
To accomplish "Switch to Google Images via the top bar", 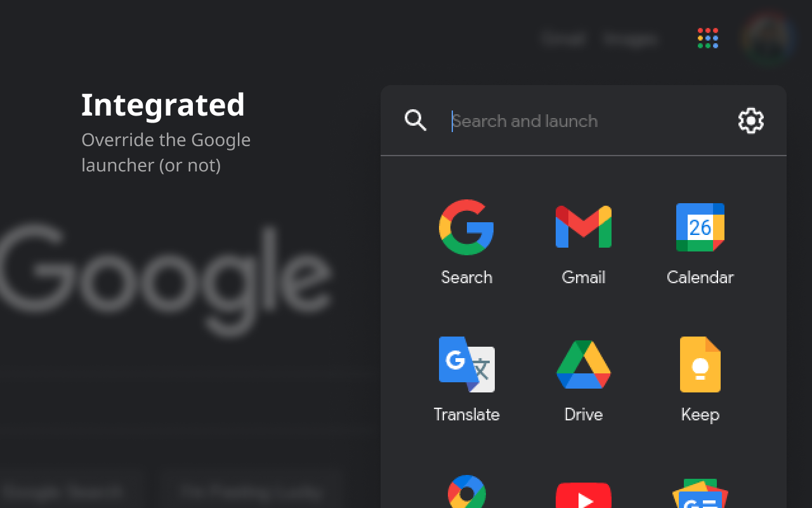I will tap(631, 39).
